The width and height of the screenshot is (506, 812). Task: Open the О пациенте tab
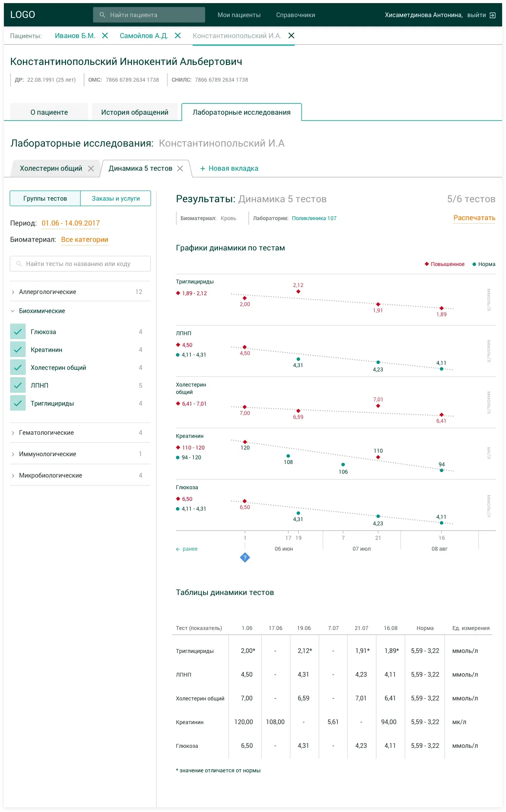[49, 112]
